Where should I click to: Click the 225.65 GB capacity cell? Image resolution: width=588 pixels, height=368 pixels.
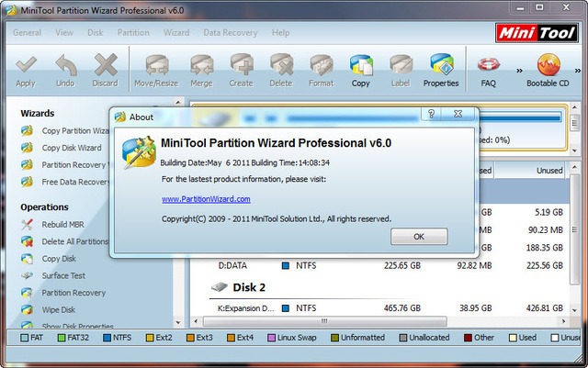(402, 266)
